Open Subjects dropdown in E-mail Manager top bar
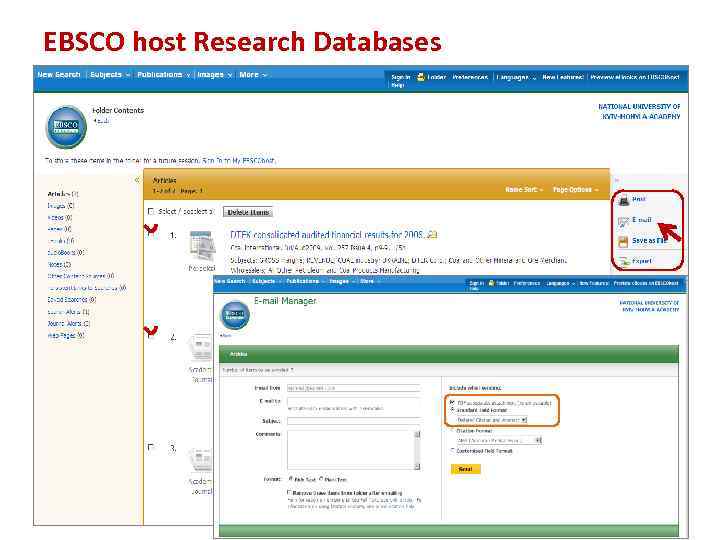The image size is (720, 540). [x=265, y=281]
